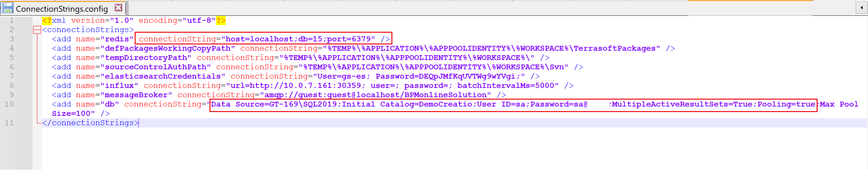Image resolution: width=868 pixels, height=170 pixels.
Task: Click the floppy disk icon on the ConnectionStrings.config tab
Action: 8,8
